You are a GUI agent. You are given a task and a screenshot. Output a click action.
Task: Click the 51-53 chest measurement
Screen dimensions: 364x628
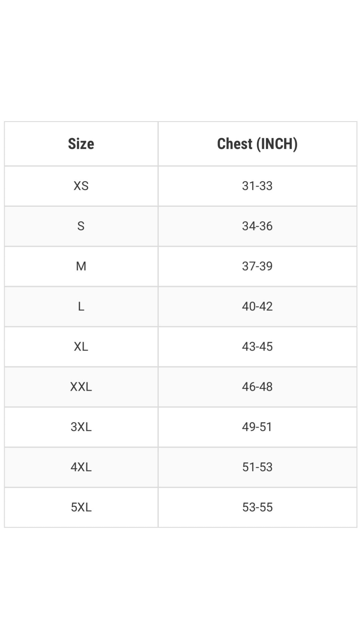click(257, 467)
